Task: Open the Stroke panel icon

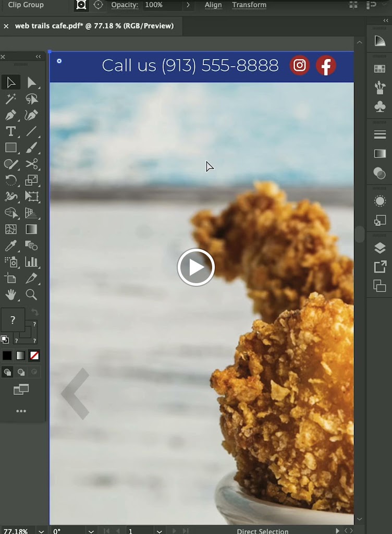Action: pyautogui.click(x=379, y=135)
